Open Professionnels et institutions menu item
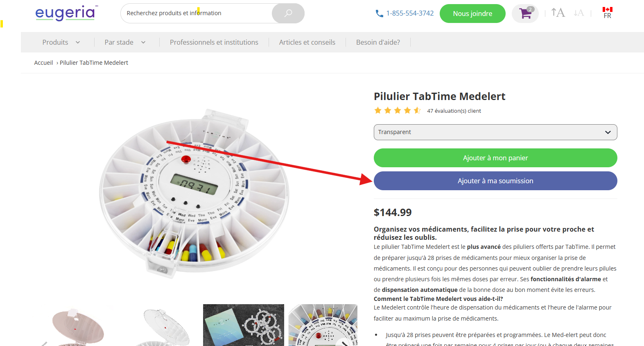This screenshot has width=644, height=346. tap(214, 42)
